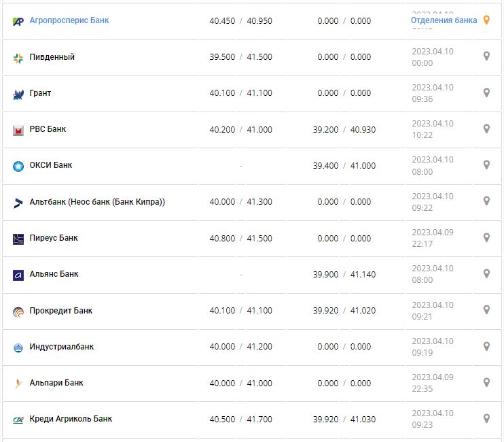Viewport: 504px width, 442px height.
Task: Click the orange location pin for Агропросперис Банк
Action: (486, 20)
